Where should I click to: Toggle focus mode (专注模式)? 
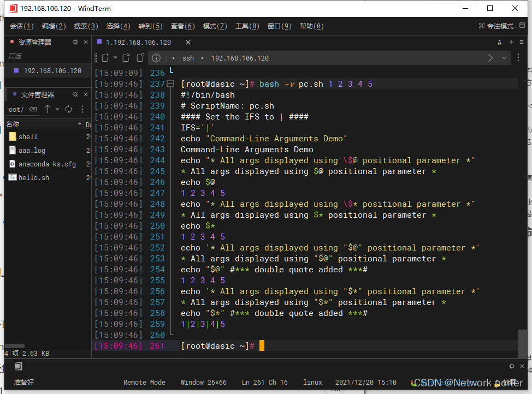point(496,26)
